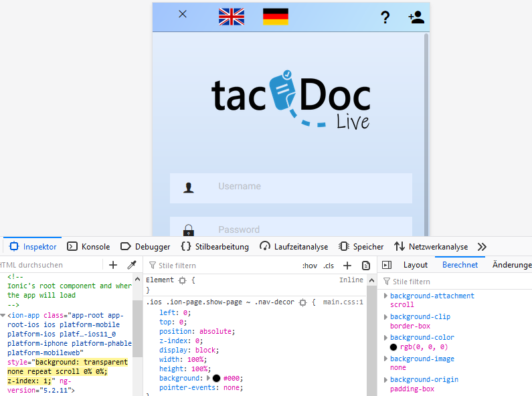Click the padlock icon beside Password
The height and width of the screenshot is (396, 532).
pos(189,230)
